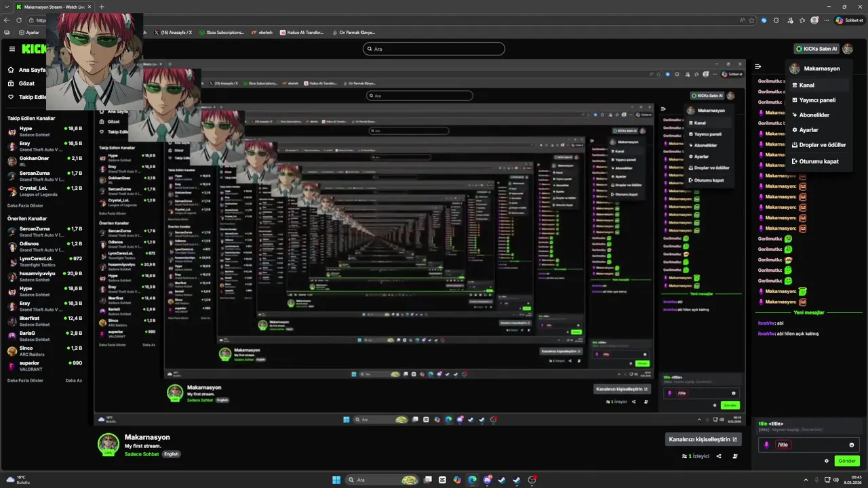Open Microsoft Edge from taskbar
The image size is (868, 488).
coord(472,480)
